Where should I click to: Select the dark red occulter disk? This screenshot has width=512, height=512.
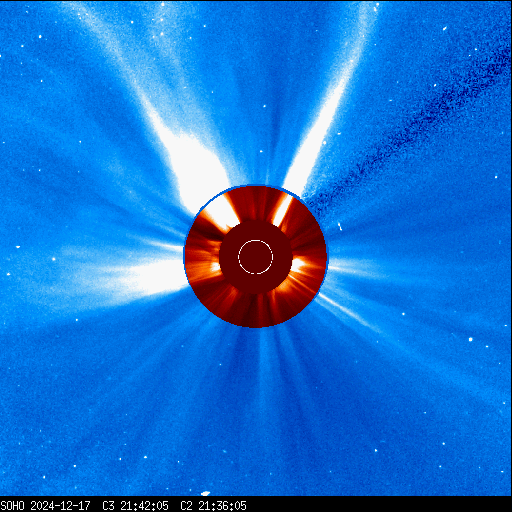pyautogui.click(x=256, y=257)
